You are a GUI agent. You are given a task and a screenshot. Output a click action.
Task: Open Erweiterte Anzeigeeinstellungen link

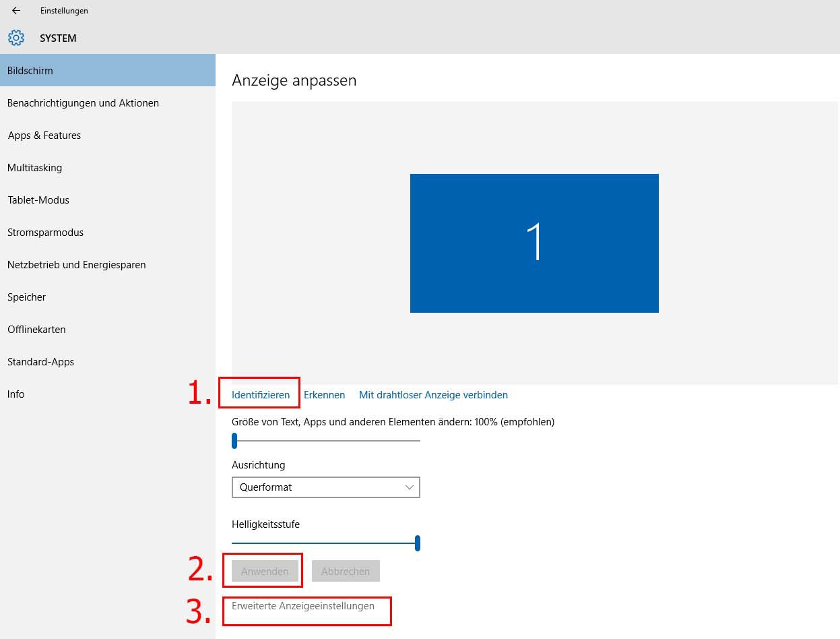(x=303, y=606)
